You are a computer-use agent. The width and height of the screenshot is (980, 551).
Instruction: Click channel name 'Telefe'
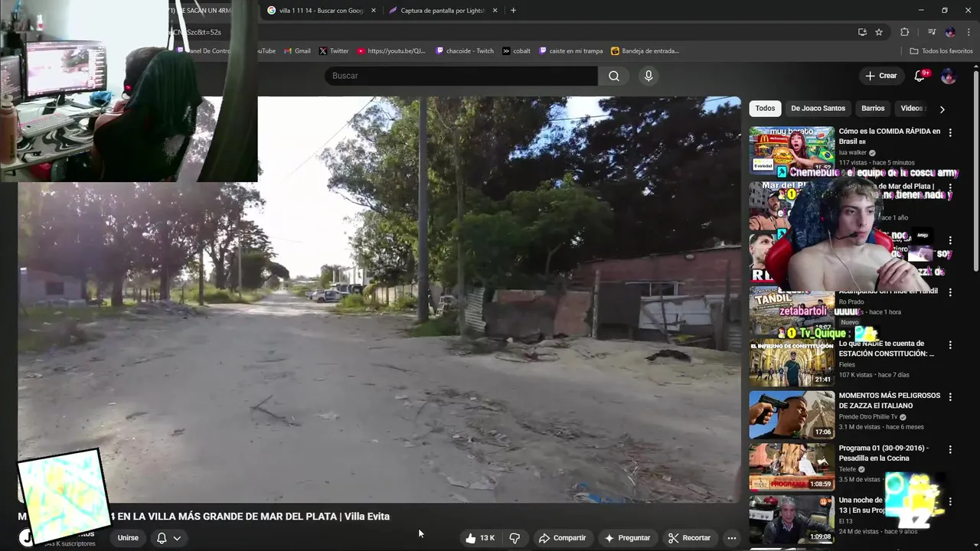848,469
